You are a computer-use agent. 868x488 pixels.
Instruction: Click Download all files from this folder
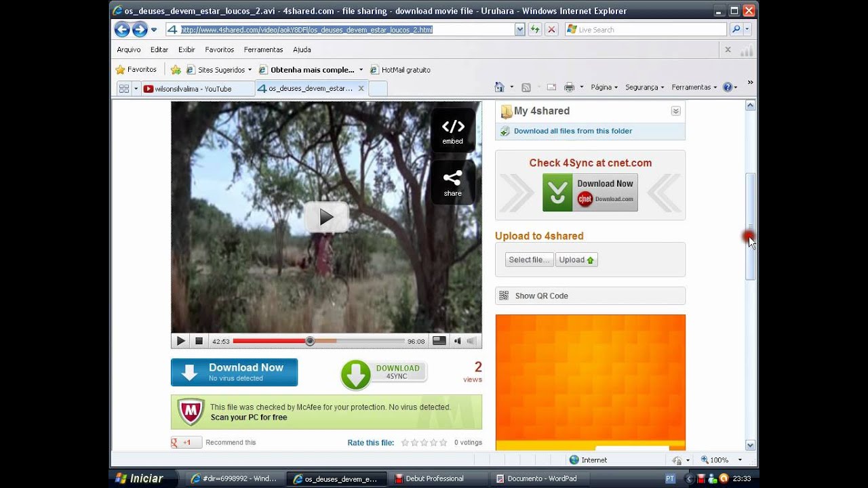[572, 131]
